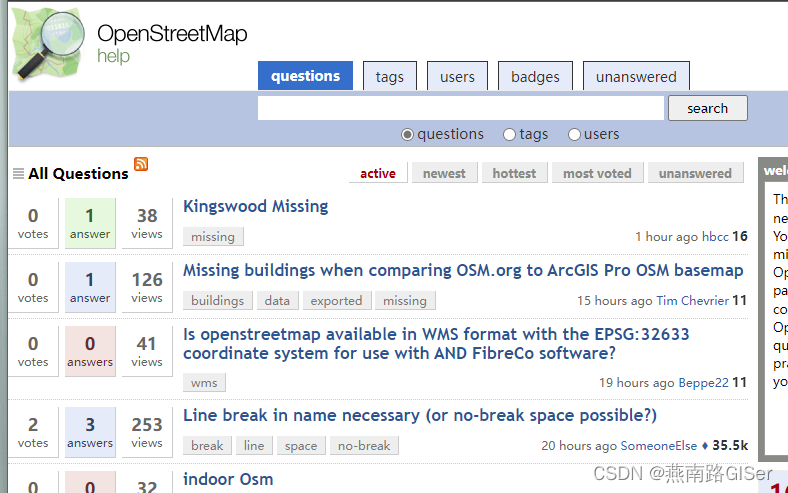
Task: Click the space tag
Action: click(301, 446)
